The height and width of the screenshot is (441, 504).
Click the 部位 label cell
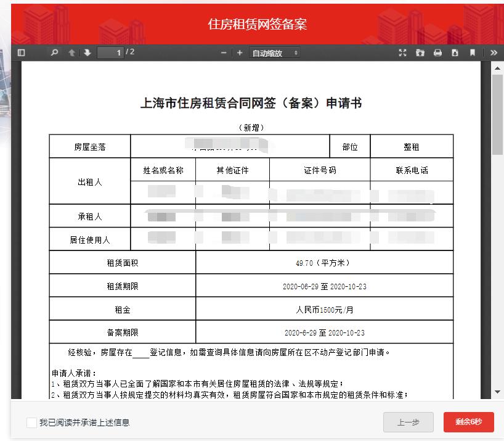[350, 147]
